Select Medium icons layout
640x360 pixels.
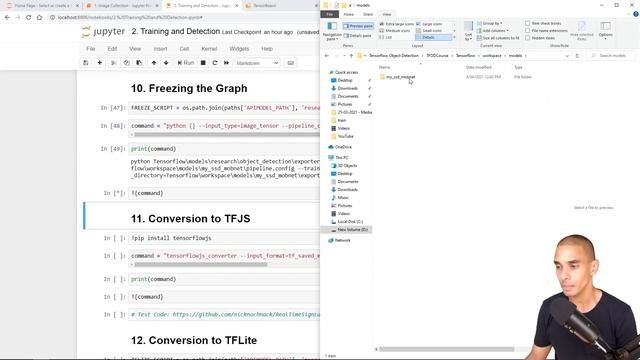coord(395,31)
